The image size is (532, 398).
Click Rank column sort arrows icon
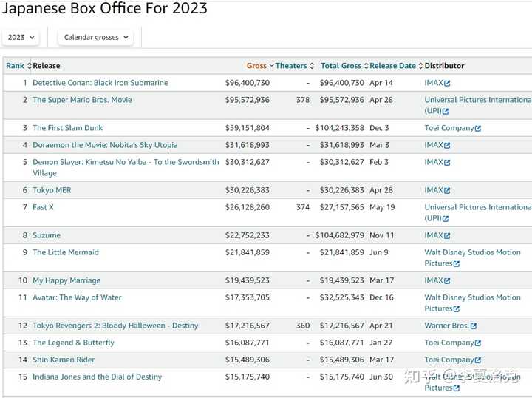click(29, 66)
